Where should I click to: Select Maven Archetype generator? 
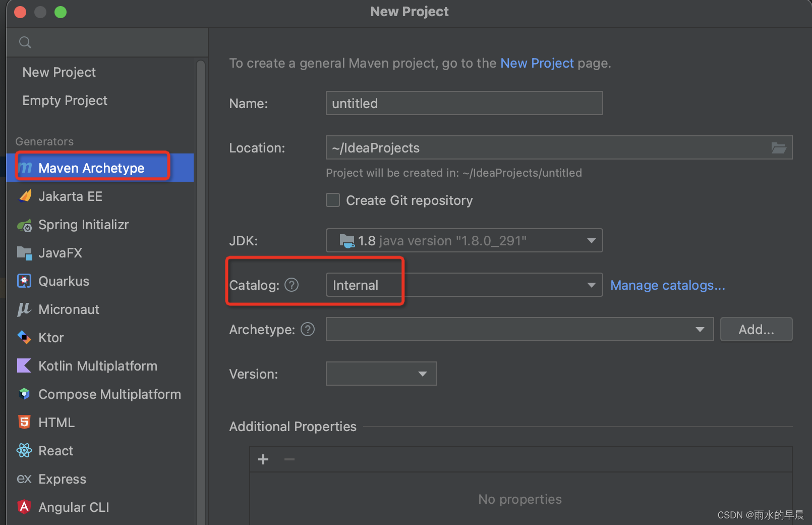coord(101,168)
